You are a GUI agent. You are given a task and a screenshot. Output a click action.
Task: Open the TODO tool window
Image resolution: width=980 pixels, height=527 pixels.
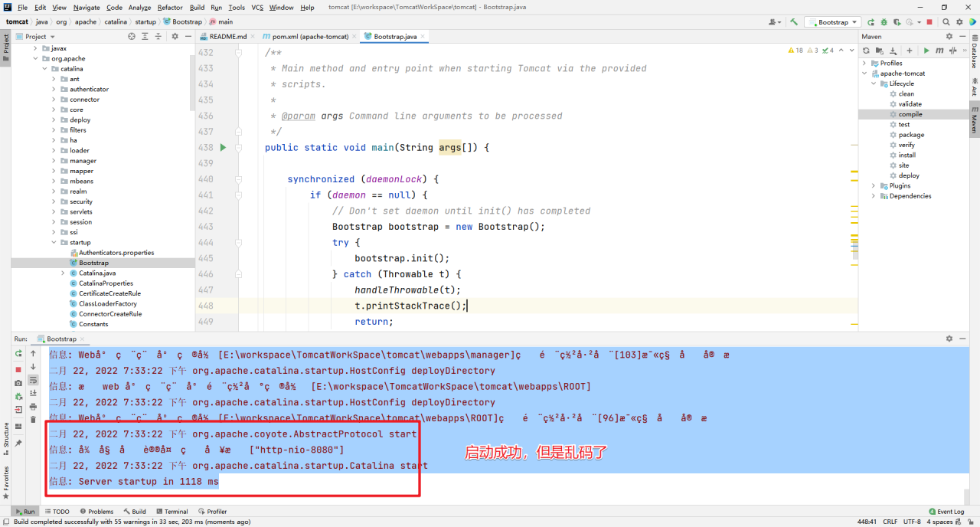click(x=57, y=512)
